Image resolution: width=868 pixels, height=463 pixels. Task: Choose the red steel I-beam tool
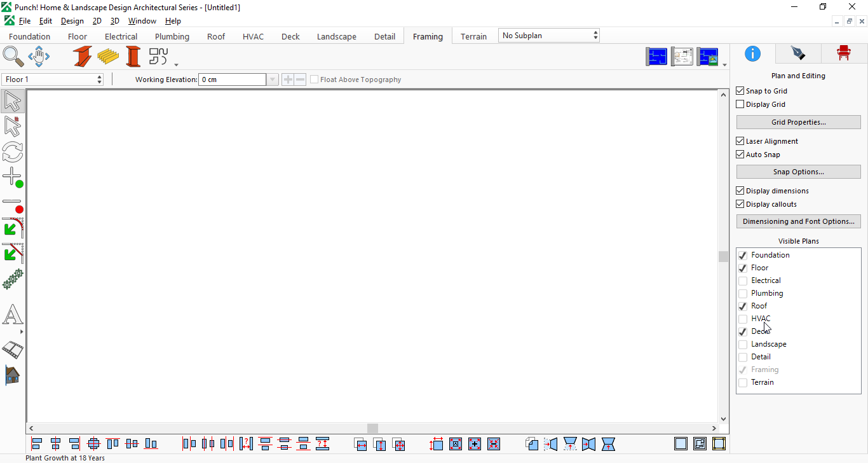tap(82, 57)
